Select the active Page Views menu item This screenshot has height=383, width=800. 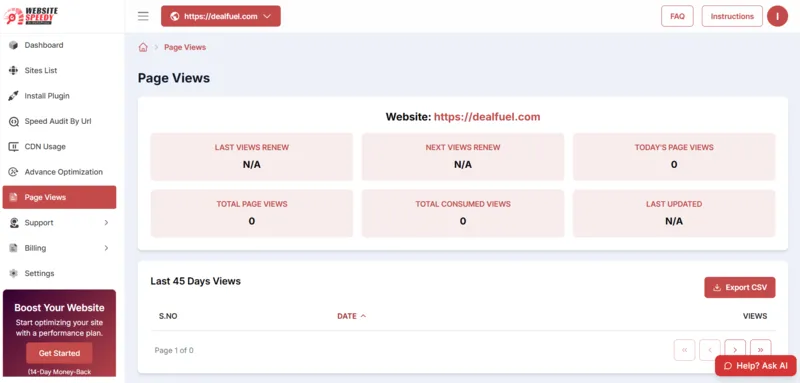(59, 197)
